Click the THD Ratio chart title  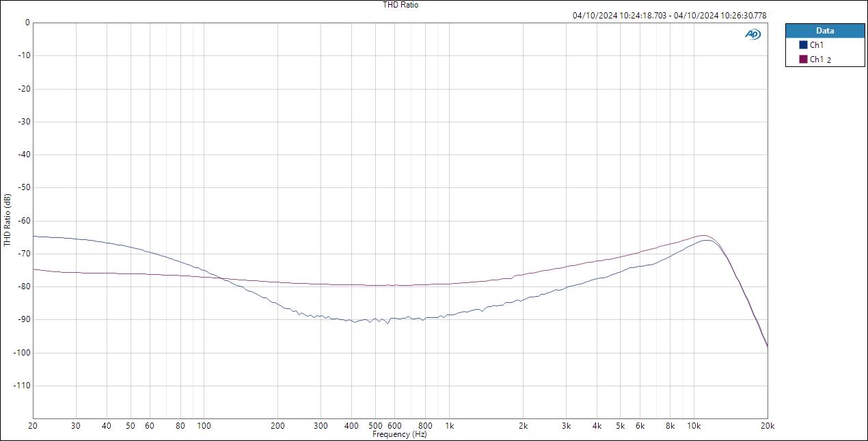tap(401, 5)
